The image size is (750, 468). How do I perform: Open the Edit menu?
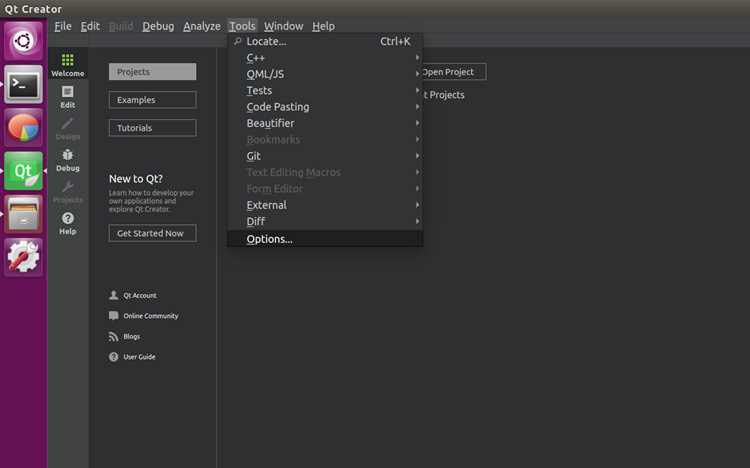90,26
